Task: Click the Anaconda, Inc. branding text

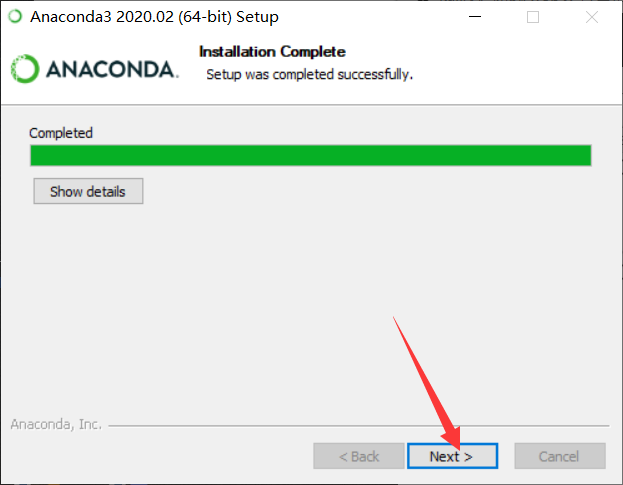Action: [x=56, y=424]
